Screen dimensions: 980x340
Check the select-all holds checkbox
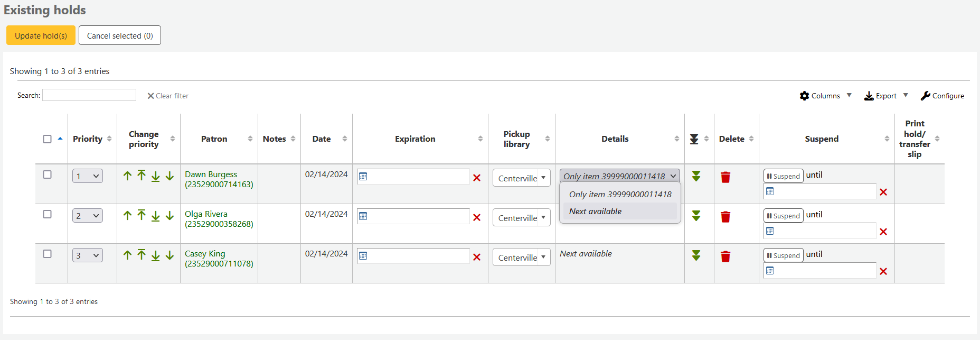pyautogui.click(x=47, y=139)
